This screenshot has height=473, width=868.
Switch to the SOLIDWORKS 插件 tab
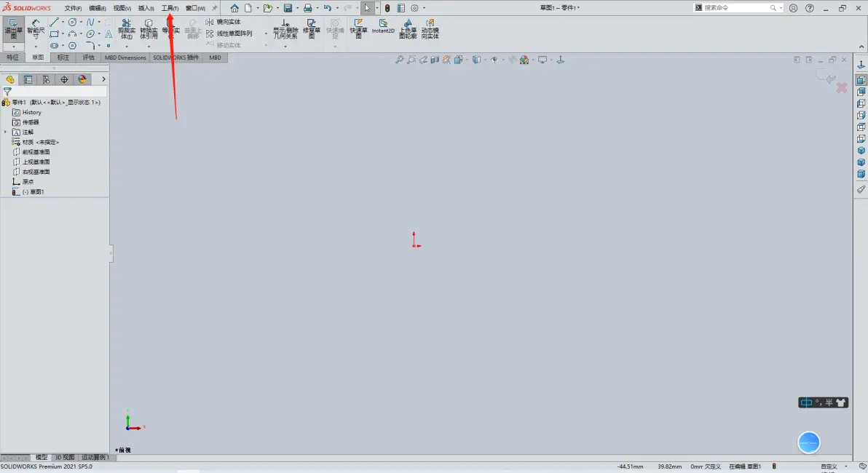[176, 57]
